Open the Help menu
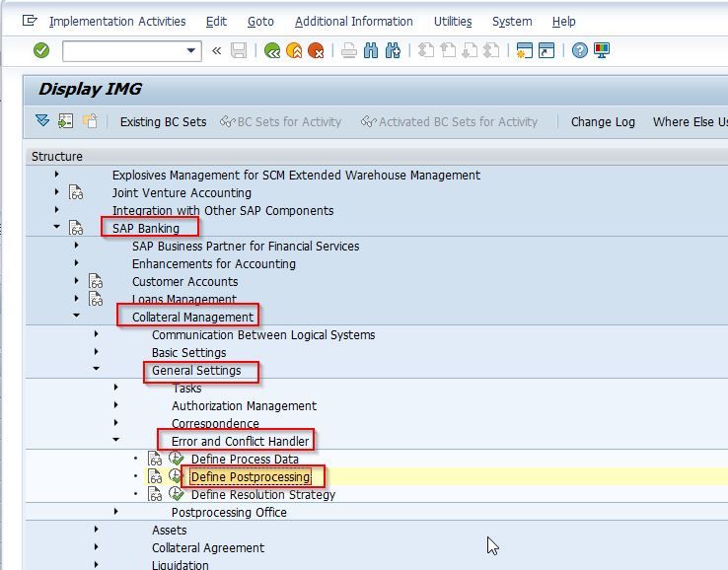Viewport: 728px width, 570px height. [564, 22]
